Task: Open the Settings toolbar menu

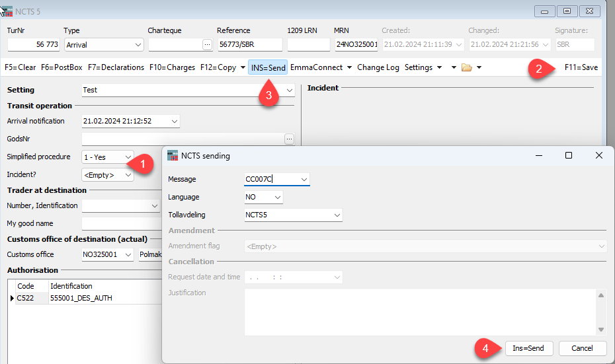Action: [x=423, y=67]
